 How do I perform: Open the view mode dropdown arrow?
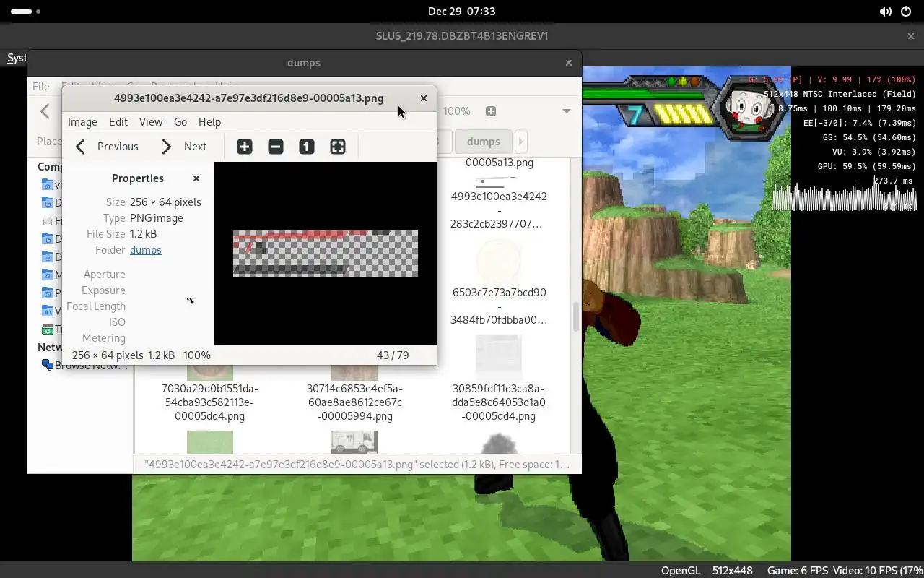pos(567,111)
